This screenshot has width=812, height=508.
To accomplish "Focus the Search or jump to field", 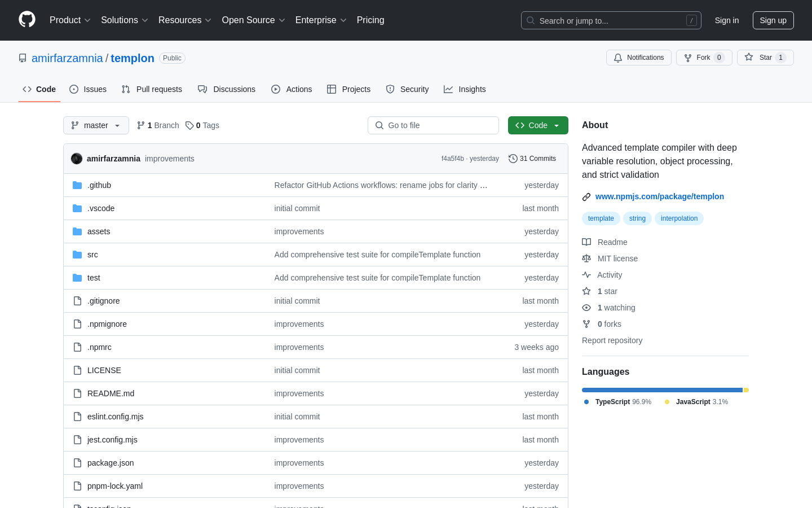I will click(x=611, y=20).
